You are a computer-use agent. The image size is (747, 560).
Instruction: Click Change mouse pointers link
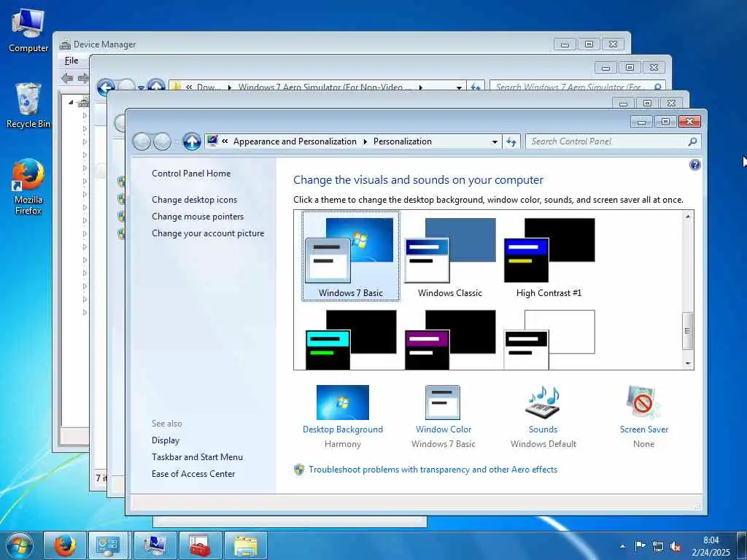click(x=198, y=216)
